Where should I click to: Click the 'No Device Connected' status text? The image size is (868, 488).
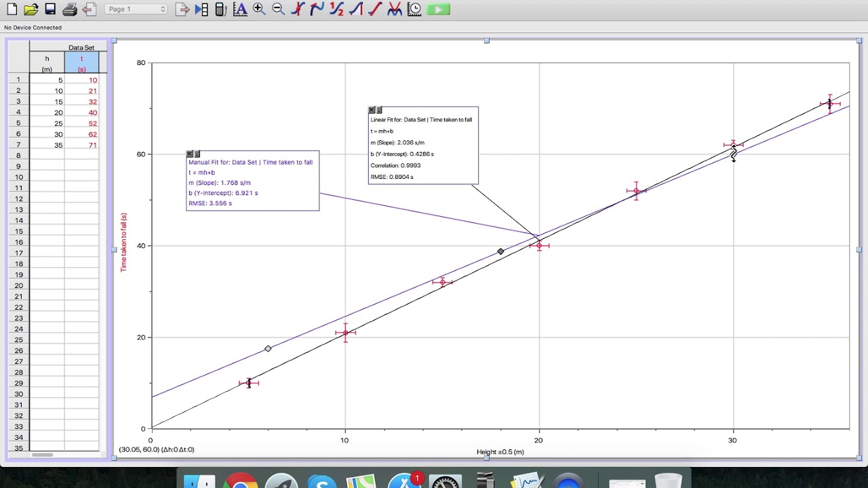(33, 28)
